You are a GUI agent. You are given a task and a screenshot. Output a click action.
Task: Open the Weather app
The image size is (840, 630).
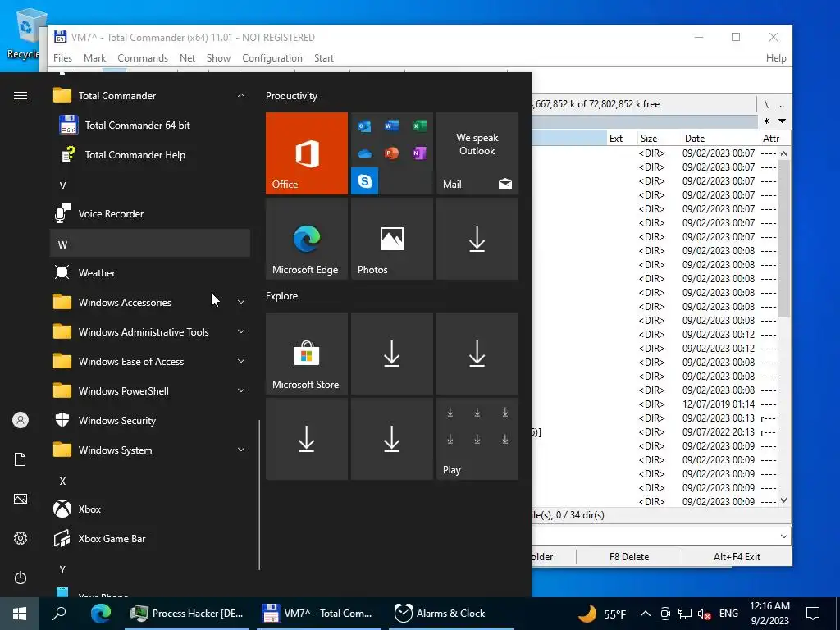point(150,272)
